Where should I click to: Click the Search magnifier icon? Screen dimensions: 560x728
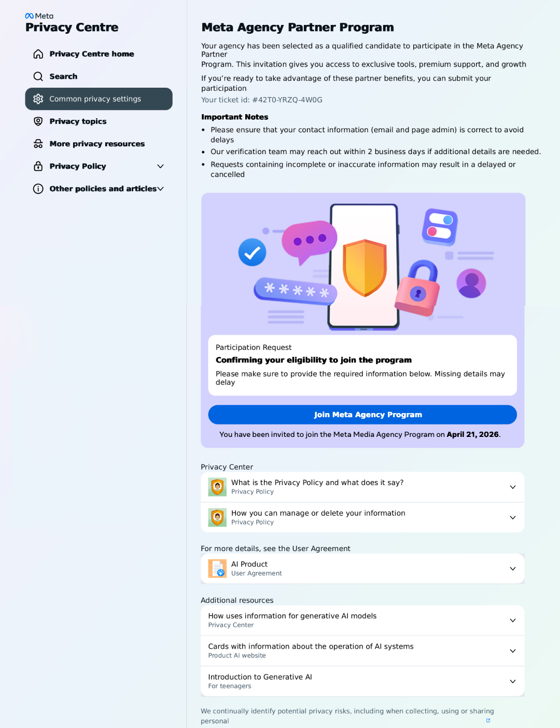[38, 76]
